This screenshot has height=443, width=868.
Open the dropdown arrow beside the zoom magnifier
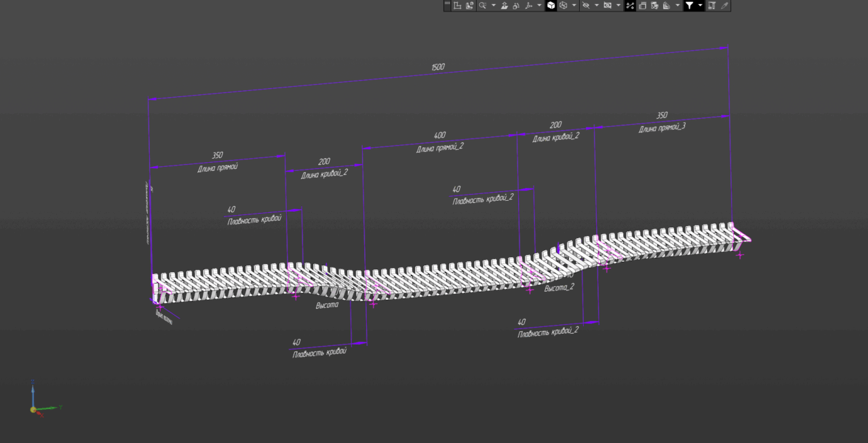pyautogui.click(x=493, y=5)
